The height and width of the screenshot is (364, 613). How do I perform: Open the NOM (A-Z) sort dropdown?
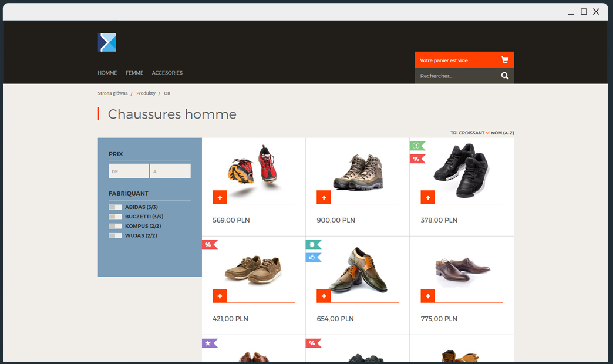pyautogui.click(x=503, y=133)
